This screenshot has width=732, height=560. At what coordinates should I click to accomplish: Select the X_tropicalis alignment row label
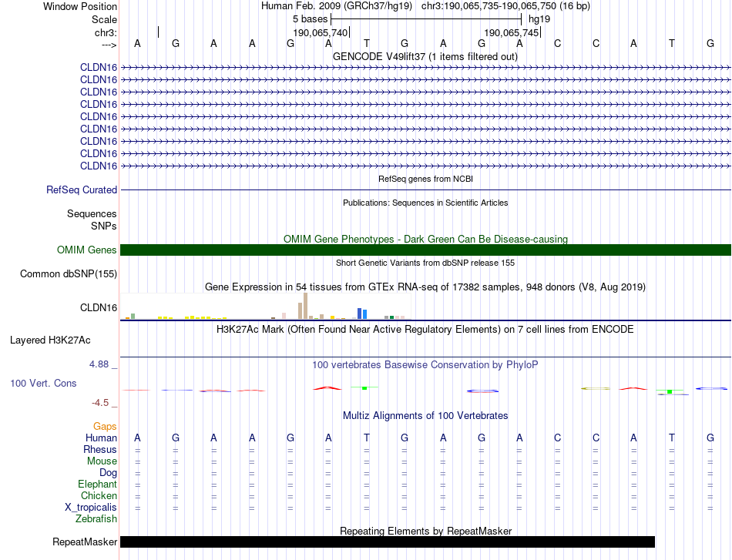[91, 508]
